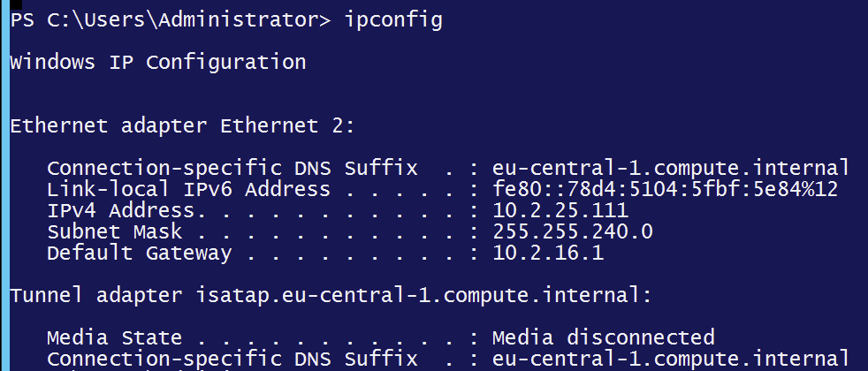Click the Ethernet adapter Ethernet 2 line

182,126
